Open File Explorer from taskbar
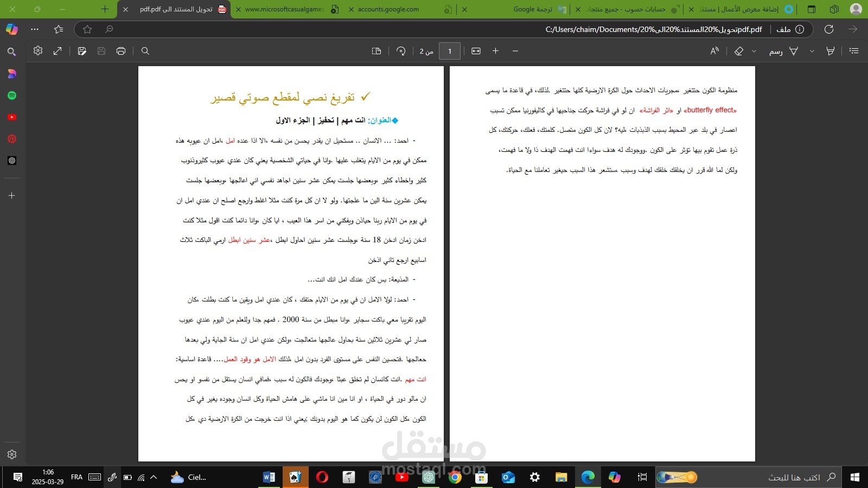This screenshot has width=868, height=488. coord(561,477)
